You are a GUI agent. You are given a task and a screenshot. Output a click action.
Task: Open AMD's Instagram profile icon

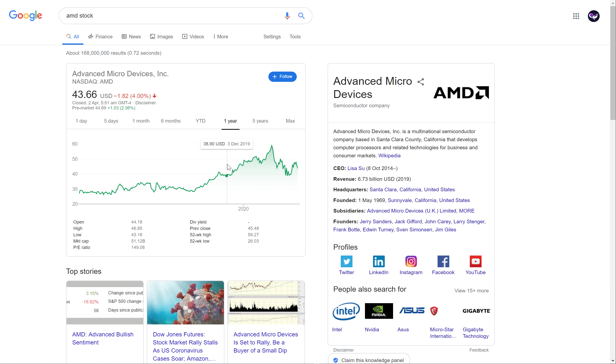pos(411,261)
